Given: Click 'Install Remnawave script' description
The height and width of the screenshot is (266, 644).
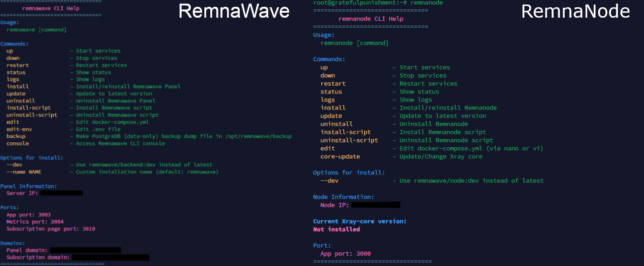Looking at the screenshot, I should pyautogui.click(x=114, y=108).
